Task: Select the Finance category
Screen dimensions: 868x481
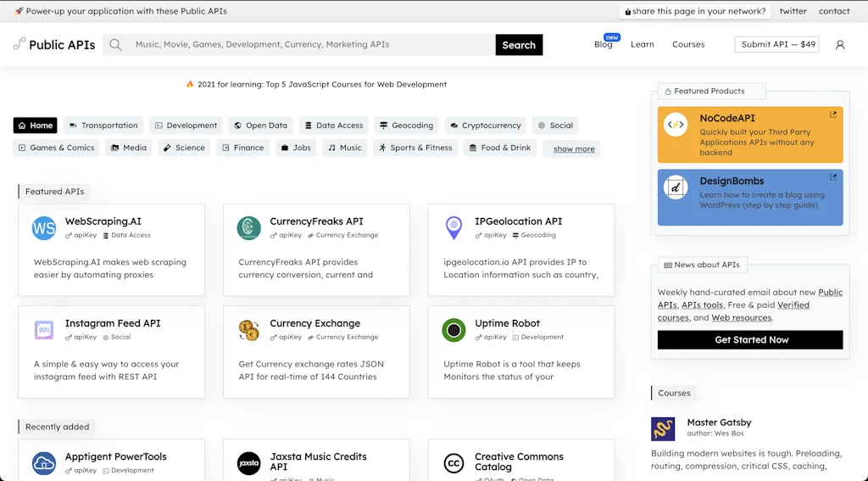Action: [x=243, y=148]
